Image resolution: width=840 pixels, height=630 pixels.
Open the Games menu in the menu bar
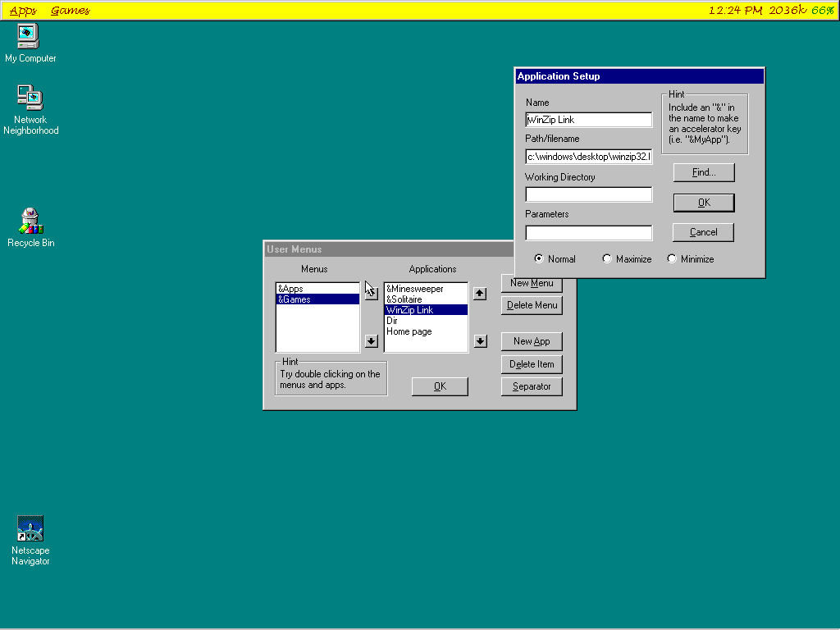click(x=68, y=10)
